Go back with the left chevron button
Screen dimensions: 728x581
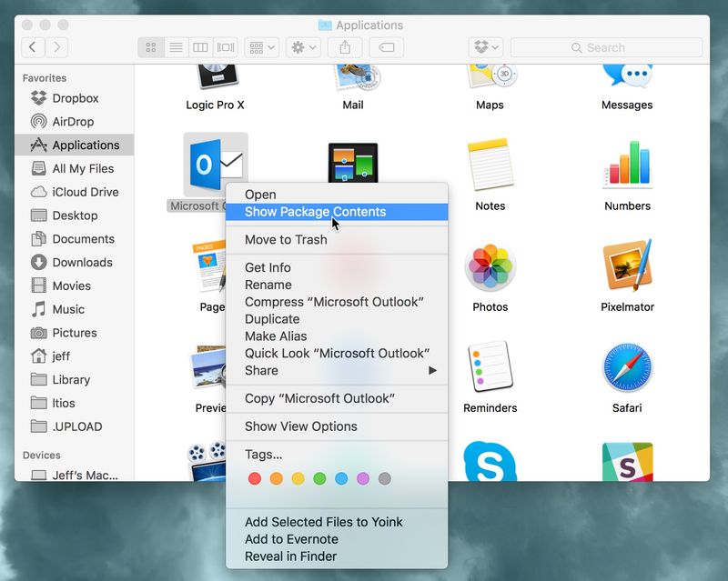pos(33,47)
